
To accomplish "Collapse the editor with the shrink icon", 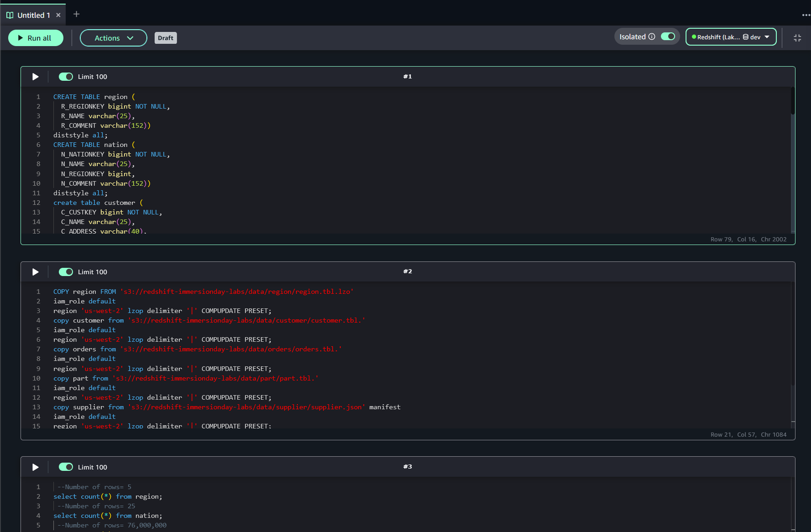I will click(x=797, y=38).
